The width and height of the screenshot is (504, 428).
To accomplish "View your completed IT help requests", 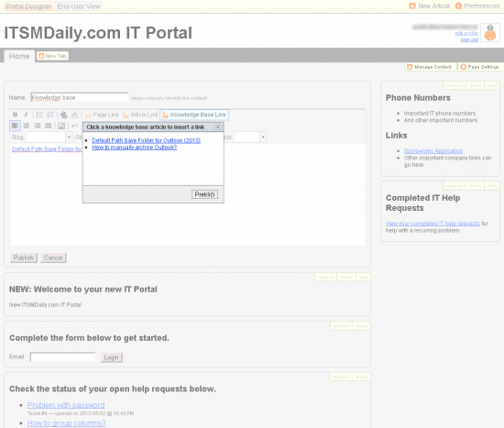I will [x=433, y=223].
